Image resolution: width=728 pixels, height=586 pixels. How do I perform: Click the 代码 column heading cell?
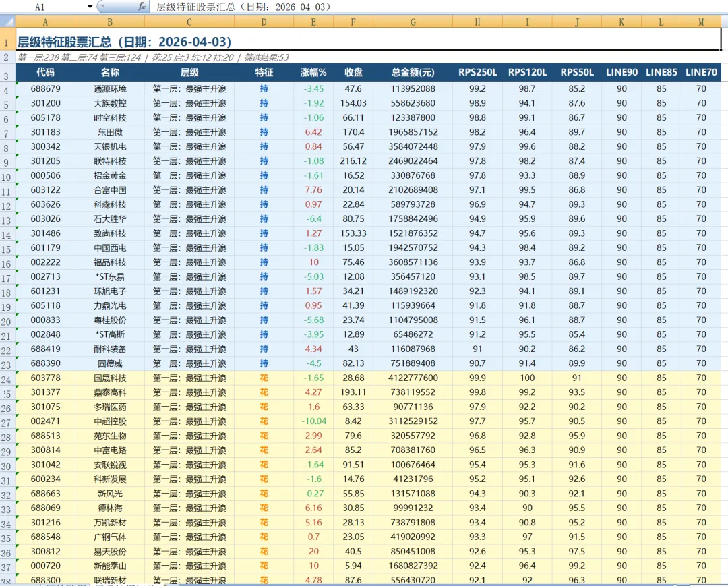pyautogui.click(x=45, y=72)
